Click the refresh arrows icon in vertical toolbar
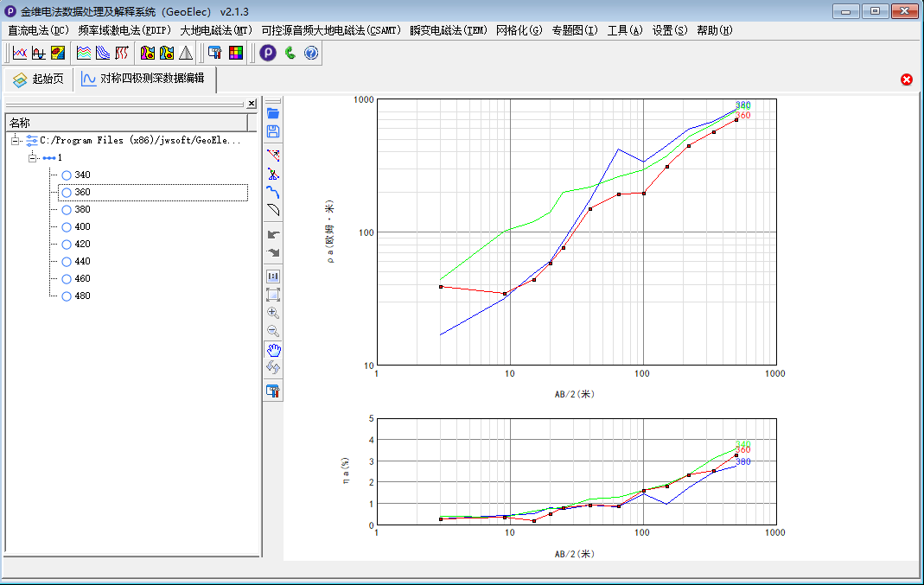Screen dimensions: 924x585 click(x=273, y=367)
